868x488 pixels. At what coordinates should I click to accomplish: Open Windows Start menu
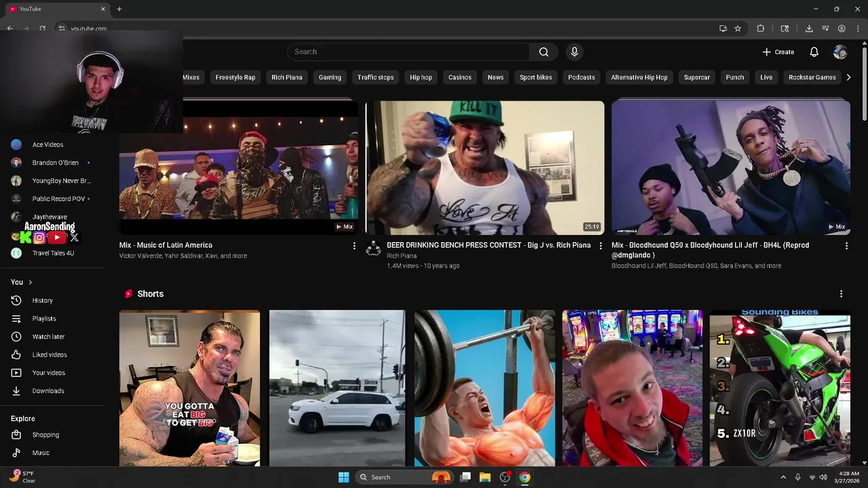(344, 477)
